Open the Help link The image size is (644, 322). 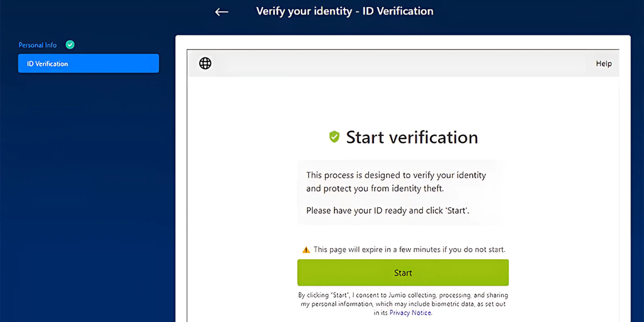click(x=604, y=63)
